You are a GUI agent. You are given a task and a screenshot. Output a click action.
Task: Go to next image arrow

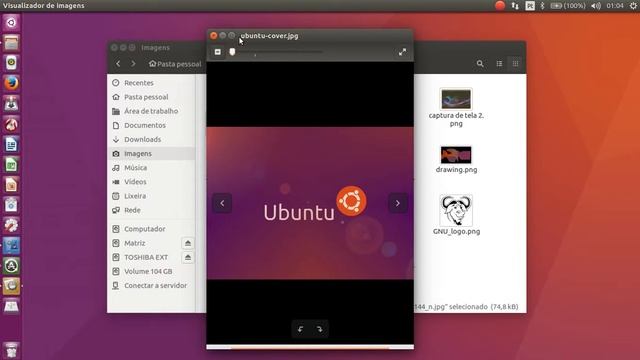tap(398, 203)
